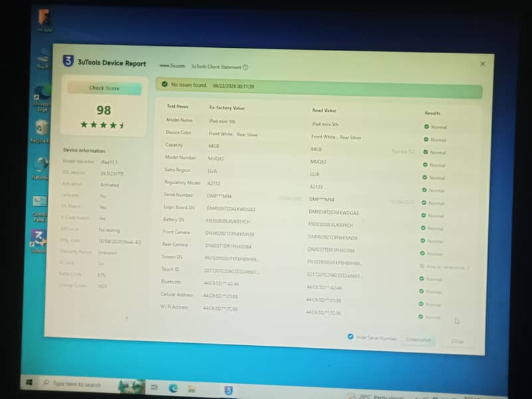Open the This PC desktop icon

coord(43,59)
